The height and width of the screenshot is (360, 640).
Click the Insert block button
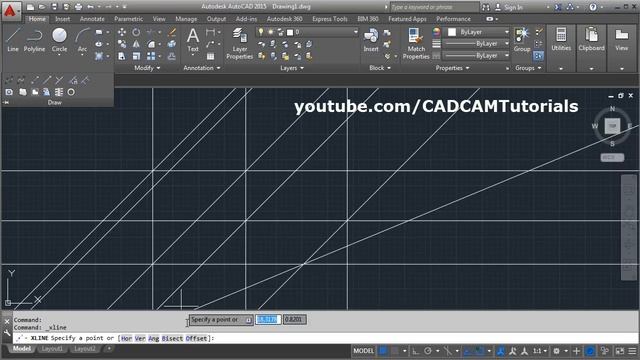(371, 40)
